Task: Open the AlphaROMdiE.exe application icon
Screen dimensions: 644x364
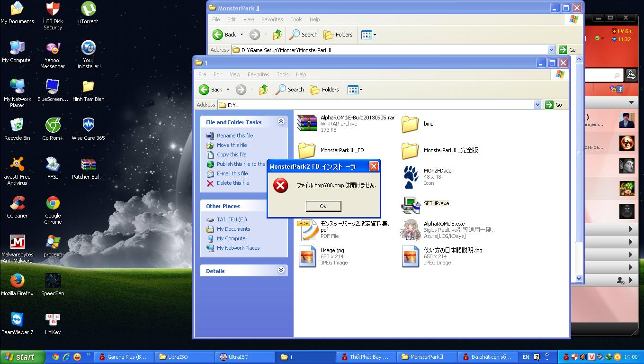Action: [411, 230]
